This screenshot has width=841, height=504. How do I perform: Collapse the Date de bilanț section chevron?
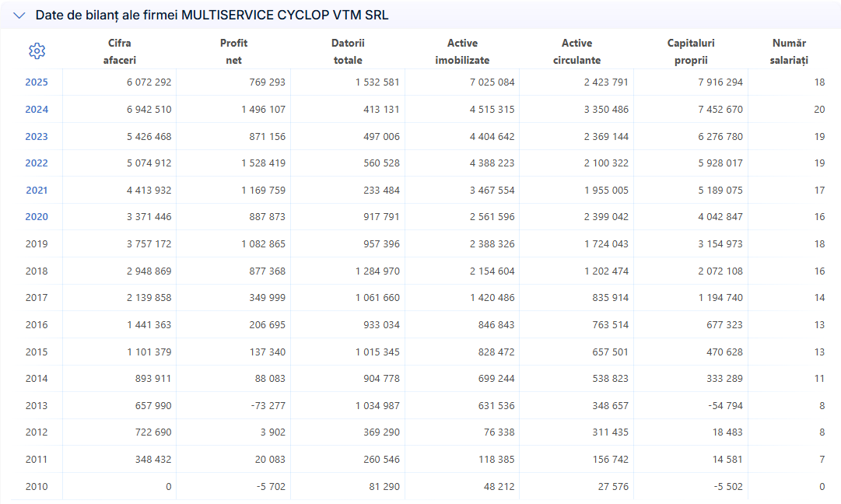point(19,16)
